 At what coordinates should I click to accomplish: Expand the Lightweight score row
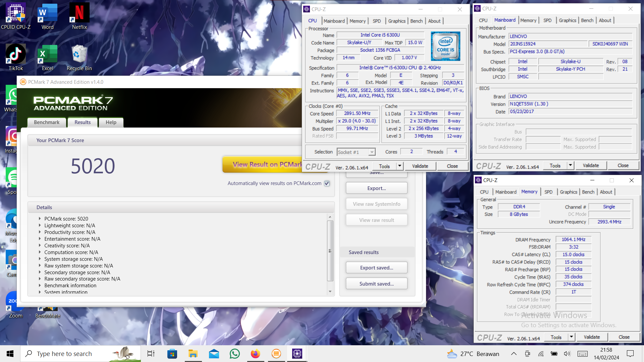(40, 225)
